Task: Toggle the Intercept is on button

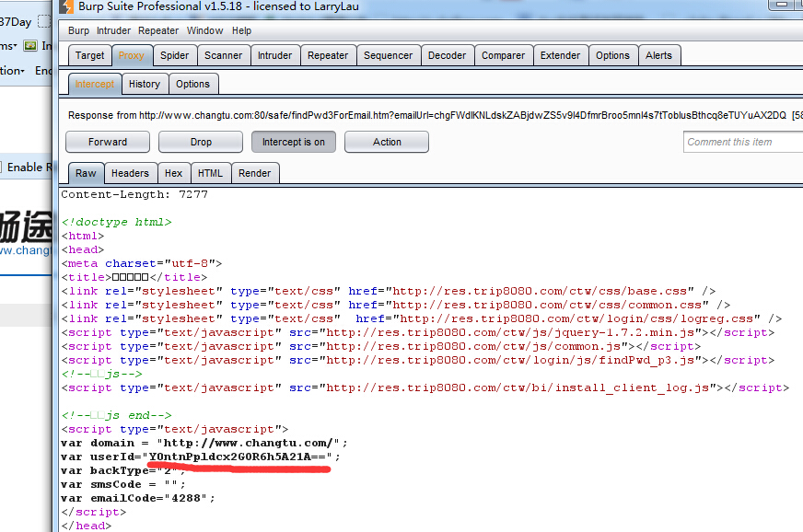Action: (294, 142)
